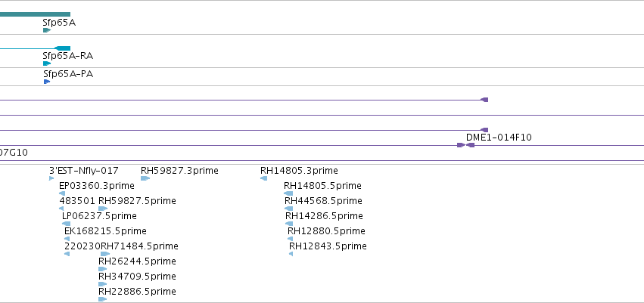
Task: Select the RH44568.5prime EST glyph
Action: (x=289, y=209)
